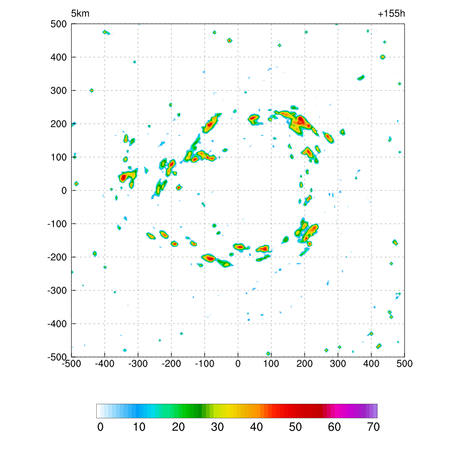This screenshot has height=476, width=476.
Task: Click the y-axis tick label "-200"
Action: pyautogui.click(x=57, y=257)
